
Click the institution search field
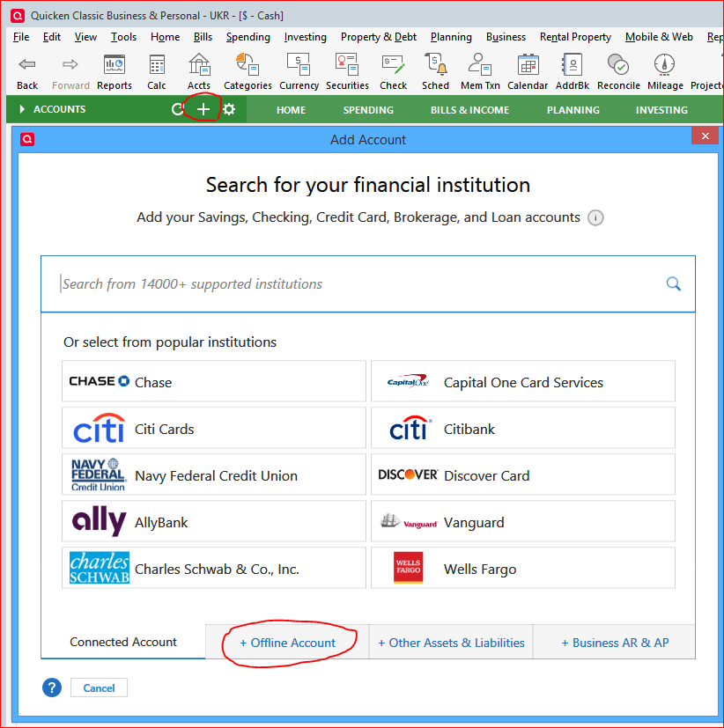(x=368, y=283)
